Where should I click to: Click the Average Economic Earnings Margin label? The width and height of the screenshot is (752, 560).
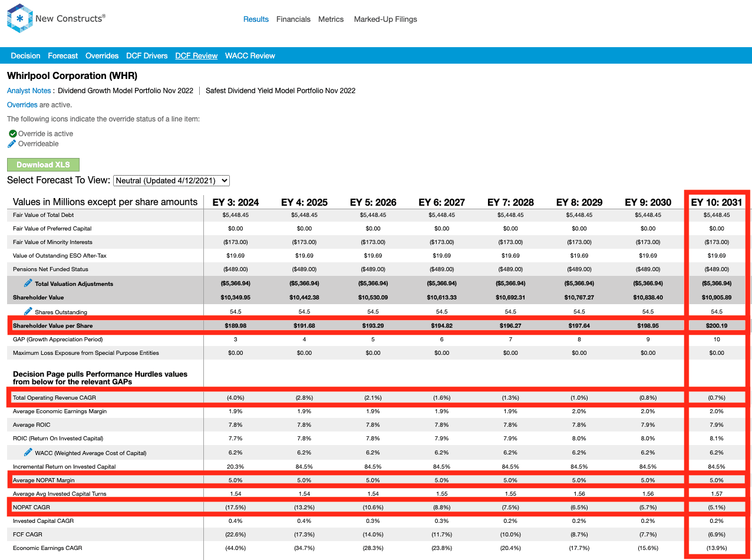pyautogui.click(x=60, y=411)
